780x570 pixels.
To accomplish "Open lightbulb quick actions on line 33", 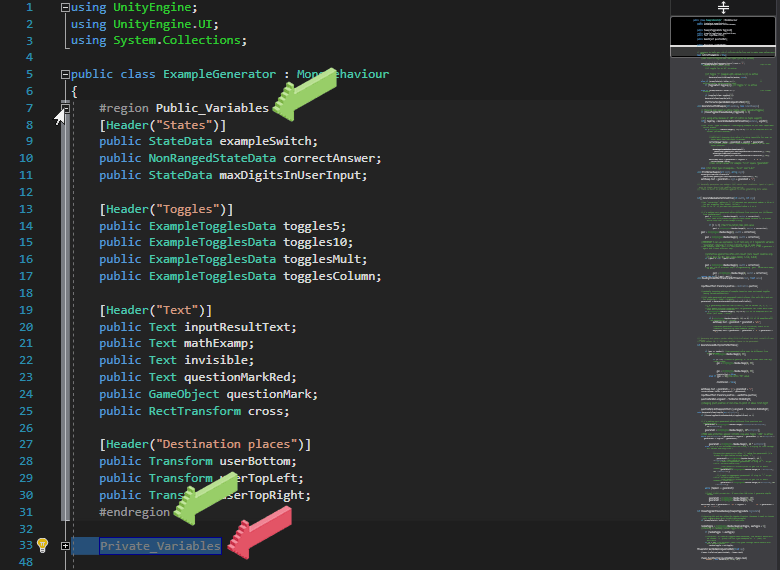I will 43,545.
